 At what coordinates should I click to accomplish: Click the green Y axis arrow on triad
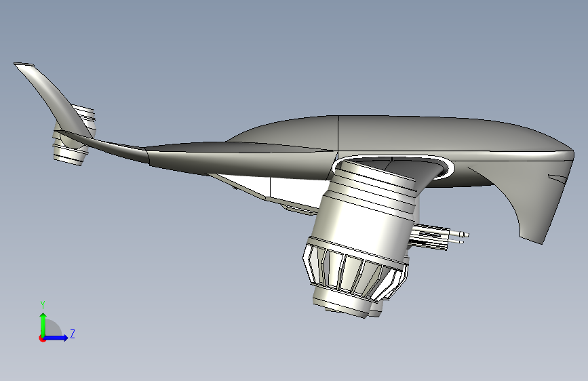pos(43,324)
